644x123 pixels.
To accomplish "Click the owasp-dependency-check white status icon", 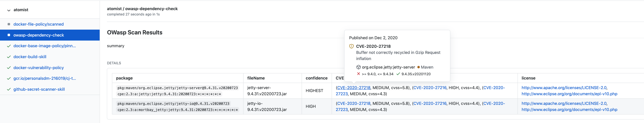I will (9, 35).
